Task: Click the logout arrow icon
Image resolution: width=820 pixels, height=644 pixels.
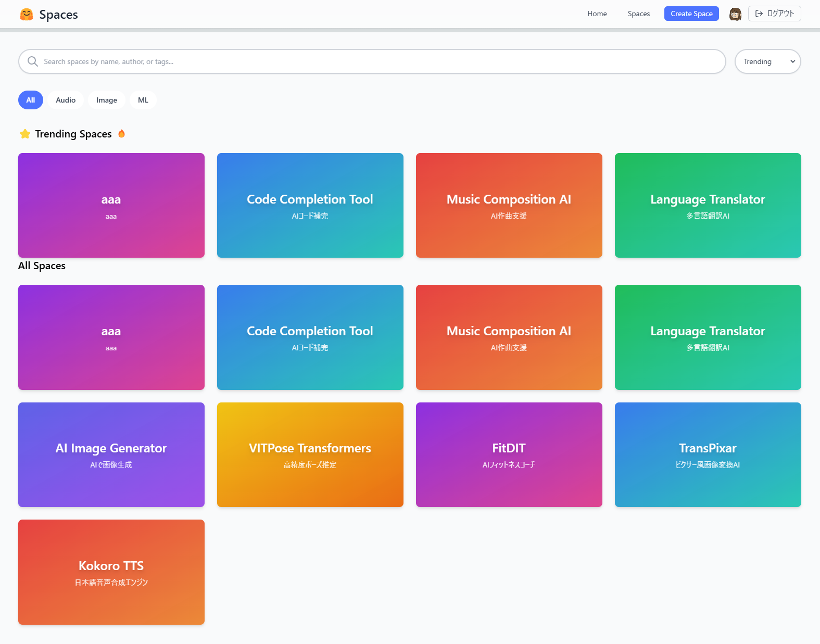Action: point(759,14)
